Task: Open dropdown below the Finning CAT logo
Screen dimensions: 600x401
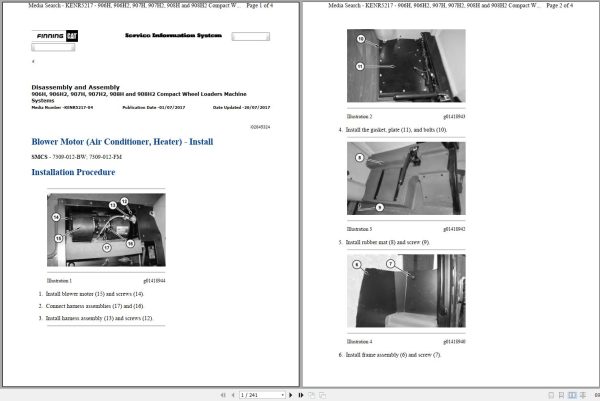Action: point(53,47)
